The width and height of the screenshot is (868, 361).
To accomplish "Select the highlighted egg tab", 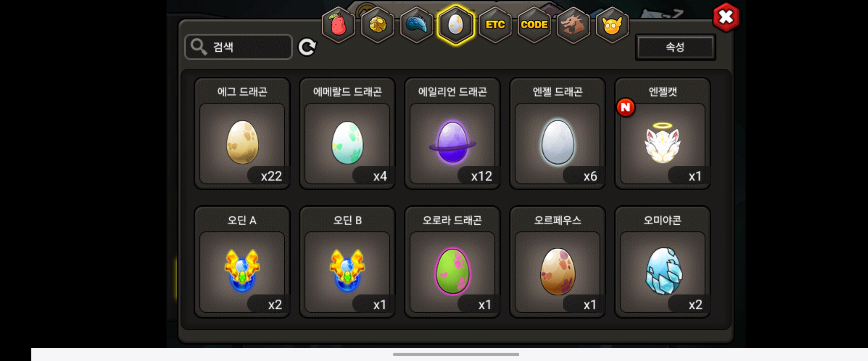I will point(456,25).
